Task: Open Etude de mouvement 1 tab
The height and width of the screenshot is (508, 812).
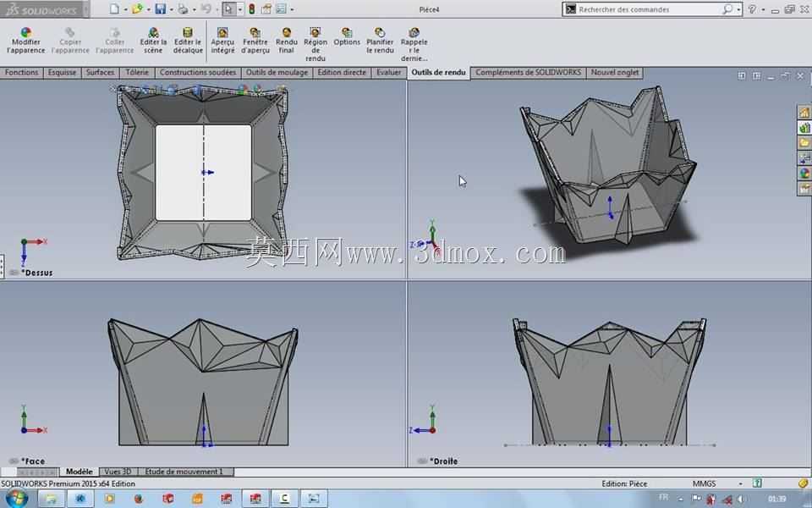Action: click(x=184, y=472)
